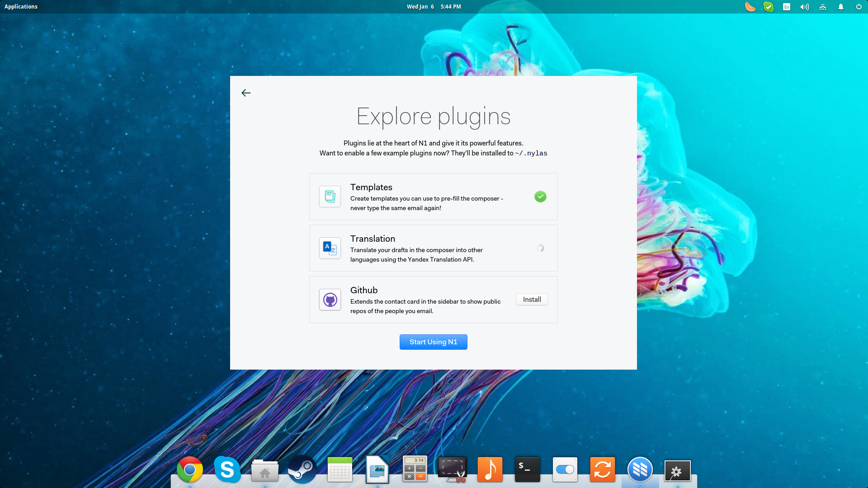
Task: Open the power session menu
Action: point(859,7)
